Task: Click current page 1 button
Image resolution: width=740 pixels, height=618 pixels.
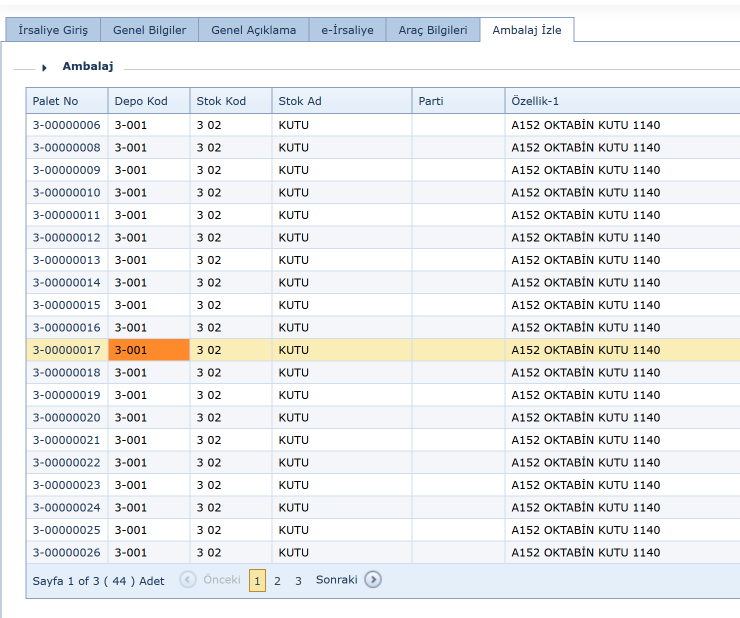Action: click(x=257, y=580)
